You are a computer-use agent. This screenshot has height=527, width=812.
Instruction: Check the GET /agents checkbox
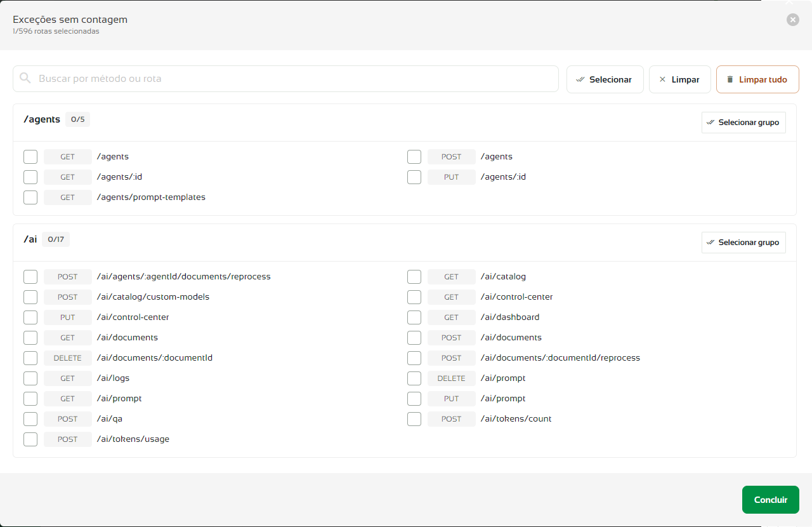tap(30, 157)
